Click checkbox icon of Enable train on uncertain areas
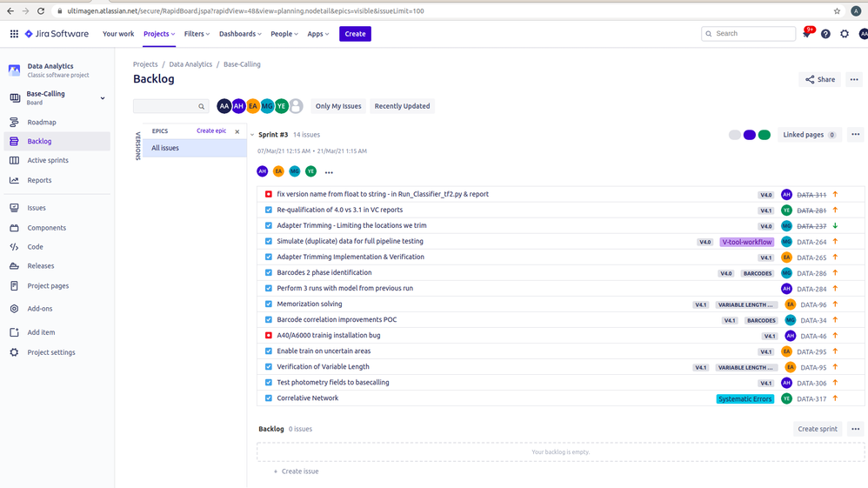The image size is (868, 488). [269, 351]
